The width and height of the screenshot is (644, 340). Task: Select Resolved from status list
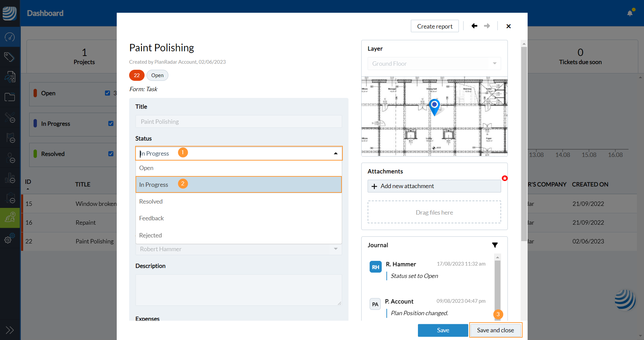[x=151, y=202]
